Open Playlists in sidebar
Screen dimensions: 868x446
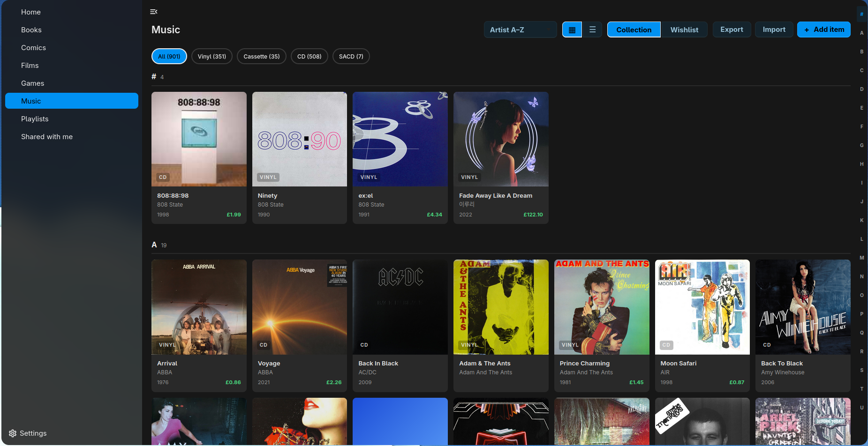(x=72, y=119)
